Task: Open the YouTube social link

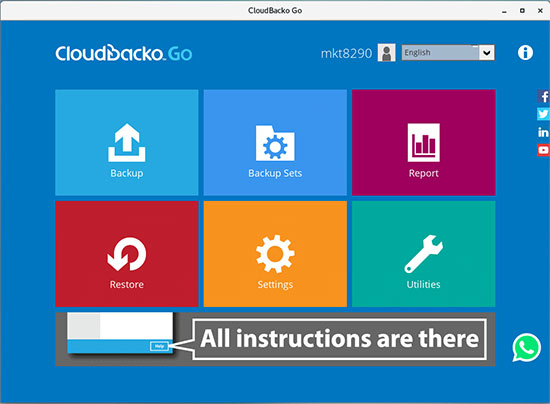Action: (x=543, y=150)
